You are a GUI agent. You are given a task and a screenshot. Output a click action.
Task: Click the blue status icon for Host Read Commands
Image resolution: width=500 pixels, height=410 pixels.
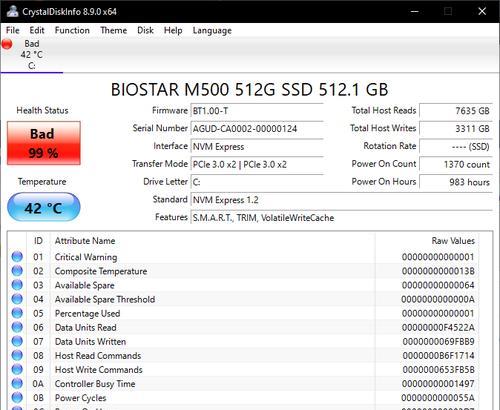(x=17, y=355)
